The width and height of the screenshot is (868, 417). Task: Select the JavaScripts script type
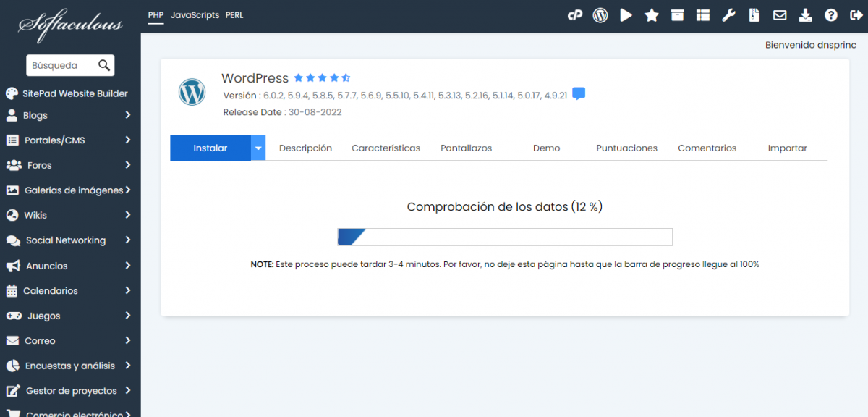(195, 15)
